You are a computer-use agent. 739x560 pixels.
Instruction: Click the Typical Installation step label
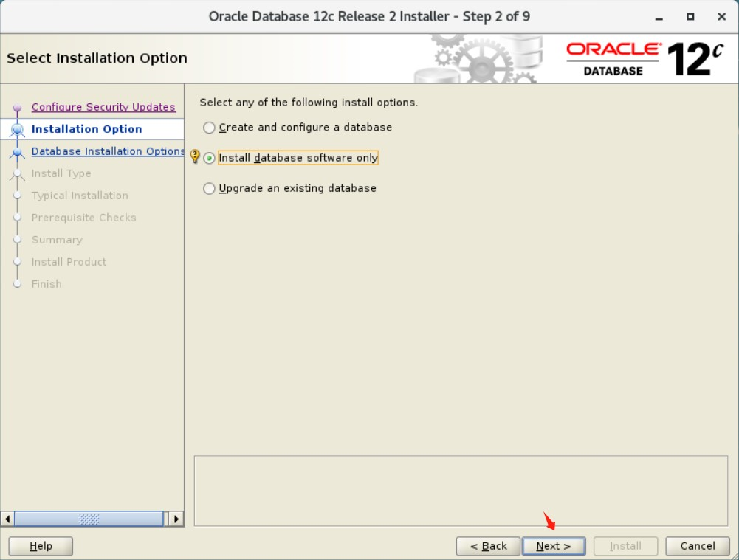tap(80, 196)
